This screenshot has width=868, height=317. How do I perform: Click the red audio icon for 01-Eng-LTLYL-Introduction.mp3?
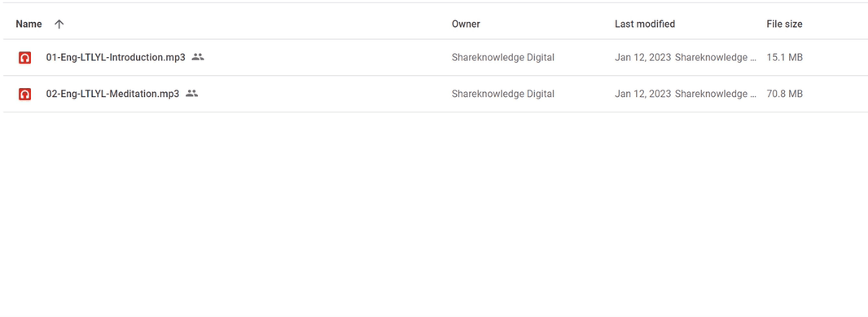[x=24, y=57]
